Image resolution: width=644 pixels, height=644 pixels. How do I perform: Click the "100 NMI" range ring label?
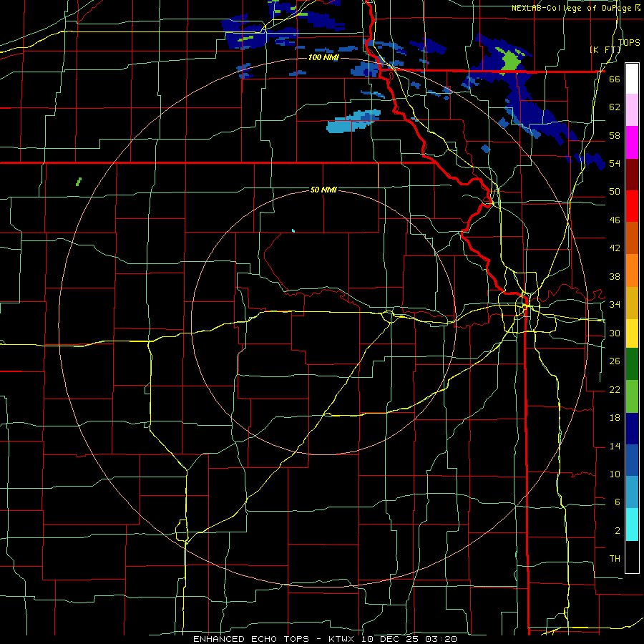(323, 57)
